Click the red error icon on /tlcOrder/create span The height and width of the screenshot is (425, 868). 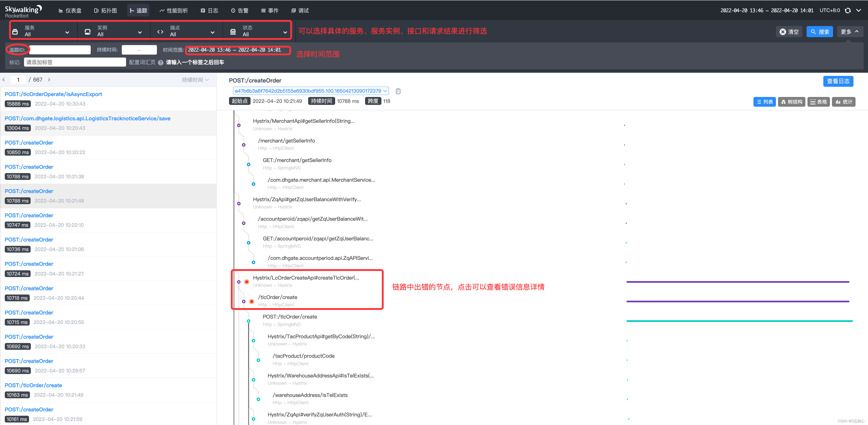click(x=252, y=301)
